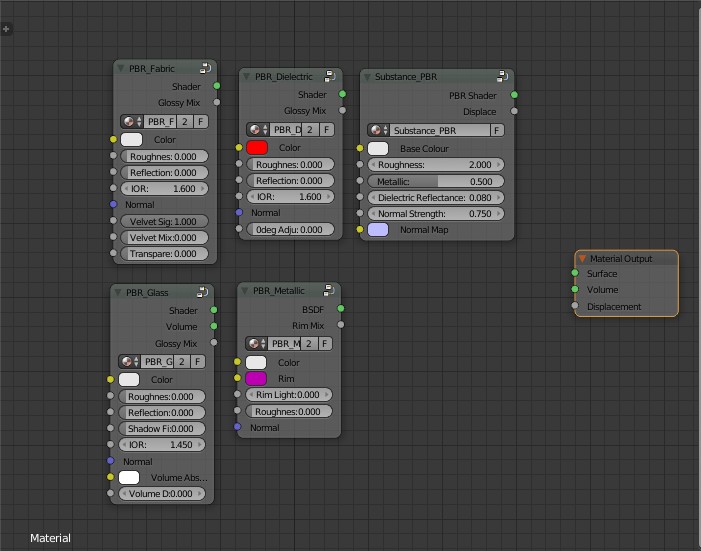Image resolution: width=701 pixels, height=551 pixels.
Task: Click the PBR_Fabric node group edit icon
Action: tap(205, 68)
